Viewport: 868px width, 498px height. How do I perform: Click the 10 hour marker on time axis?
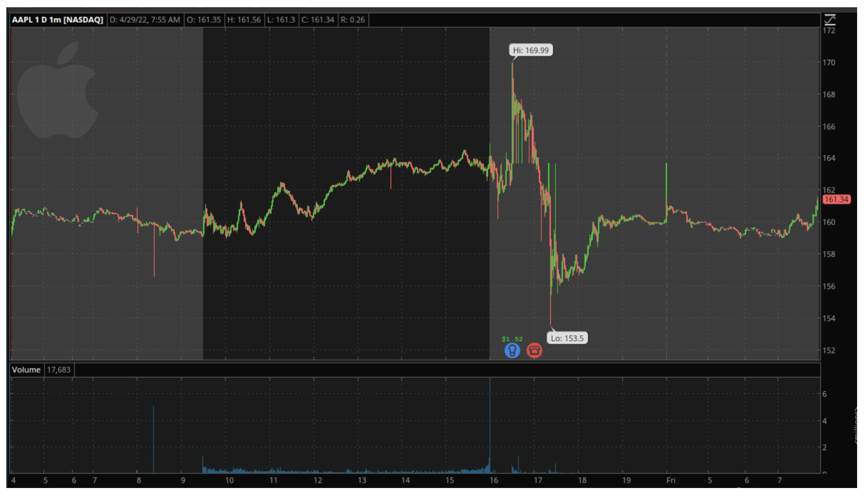point(229,480)
